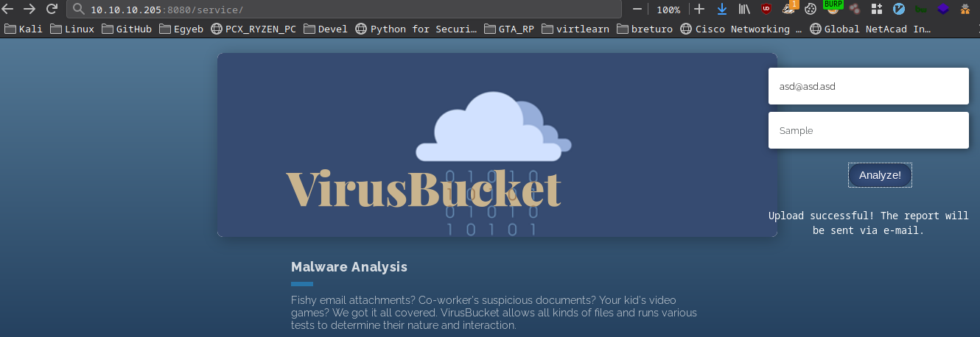The height and width of the screenshot is (337, 980).
Task: Click the browser back arrow
Action: coord(8,10)
